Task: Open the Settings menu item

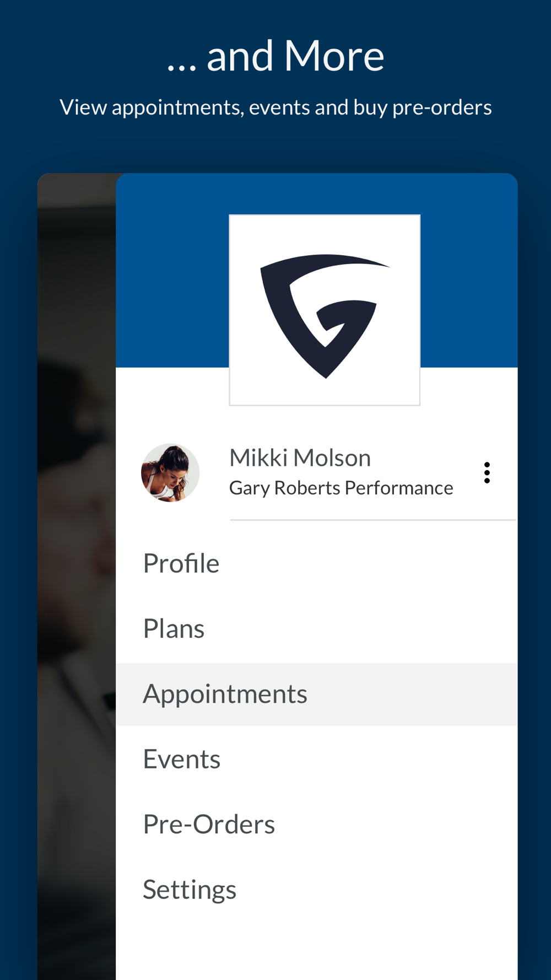Action: [316, 890]
